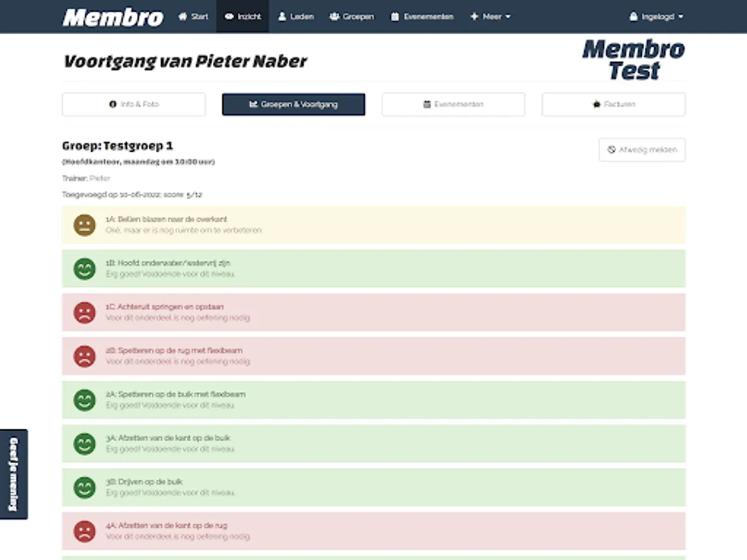This screenshot has width=747, height=560.
Task: Expand the Ingelogd account dropdown
Action: [x=656, y=17]
